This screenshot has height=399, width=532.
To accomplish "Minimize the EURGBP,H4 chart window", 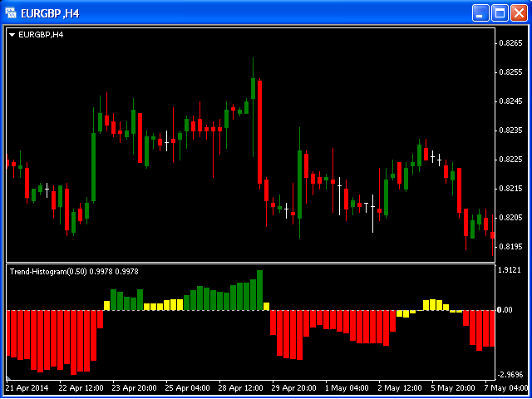I will [481, 12].
